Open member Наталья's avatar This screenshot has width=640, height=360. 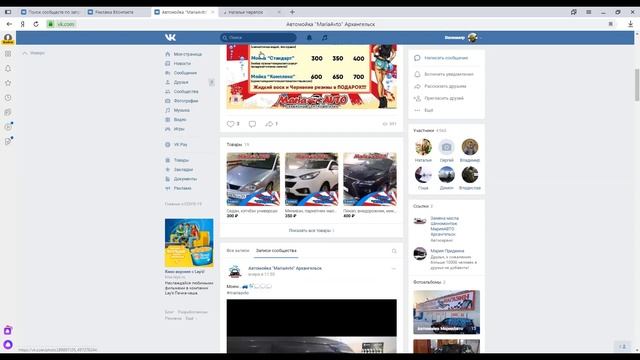click(x=423, y=147)
